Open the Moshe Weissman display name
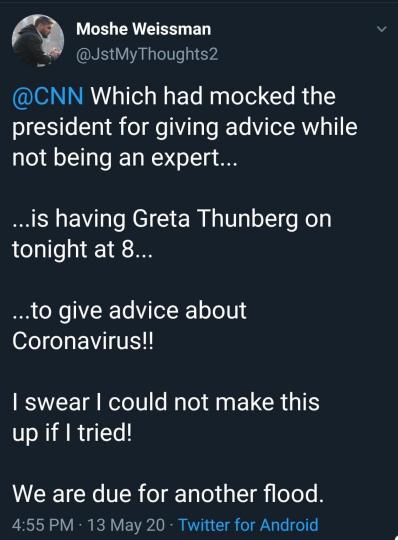 tap(144, 29)
